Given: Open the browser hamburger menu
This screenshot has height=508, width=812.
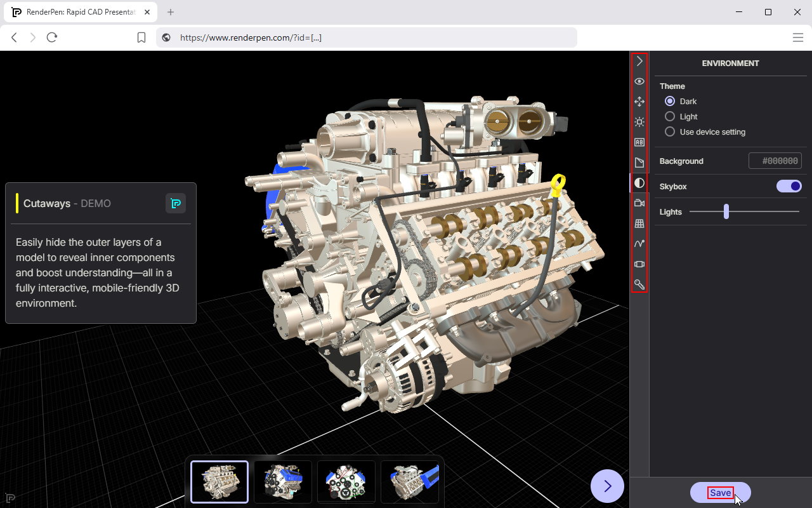Looking at the screenshot, I should (x=798, y=37).
